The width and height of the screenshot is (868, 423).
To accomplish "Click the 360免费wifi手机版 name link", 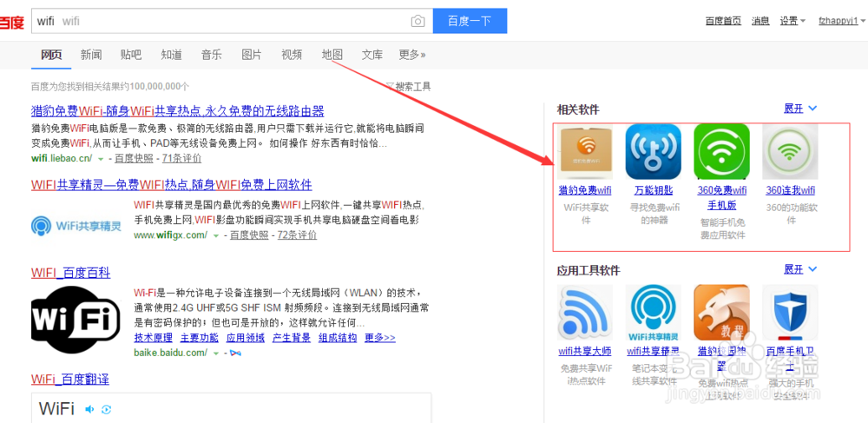I will point(722,198).
